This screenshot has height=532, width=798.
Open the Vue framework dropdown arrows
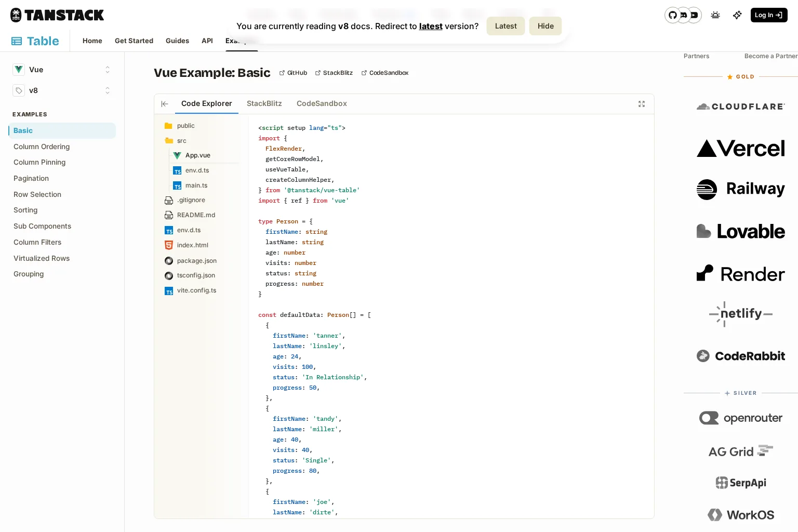[108, 70]
